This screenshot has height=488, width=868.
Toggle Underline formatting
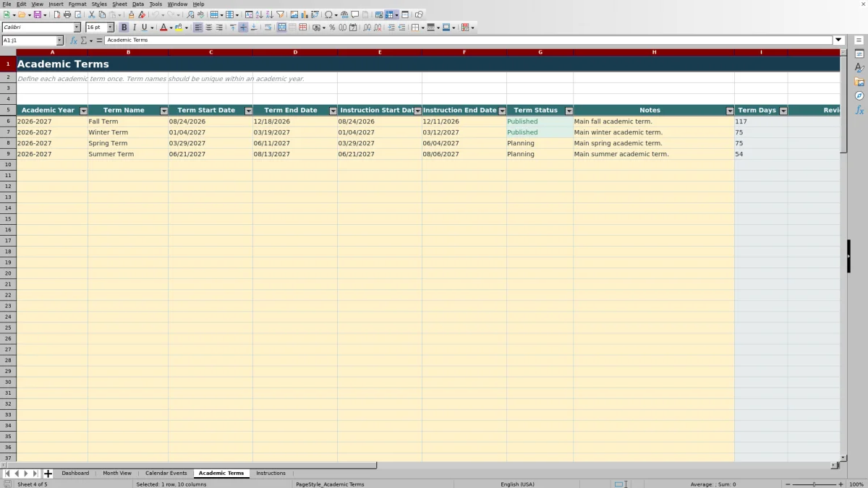coord(144,27)
